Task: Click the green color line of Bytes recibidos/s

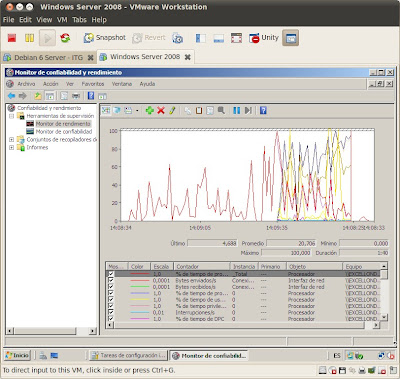Action: [139, 287]
